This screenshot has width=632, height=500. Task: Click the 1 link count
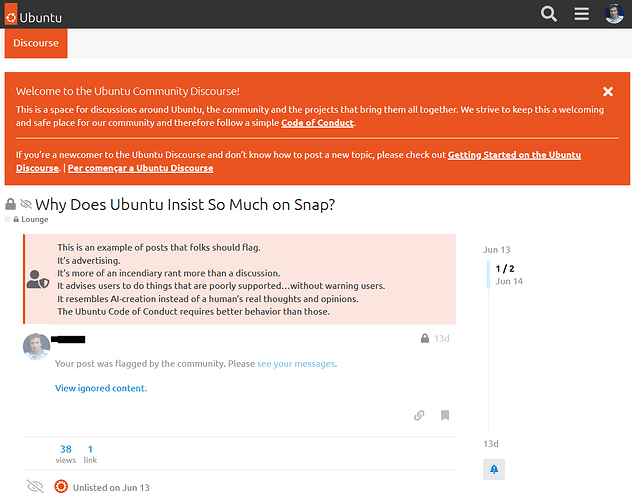coord(90,454)
